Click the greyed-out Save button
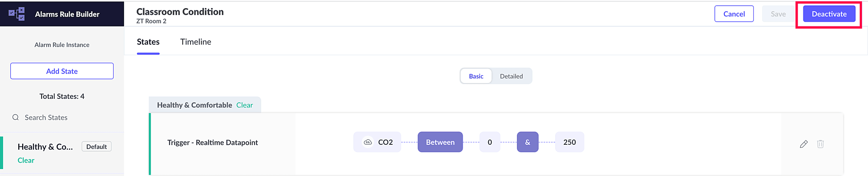This screenshot has width=868, height=176. click(778, 14)
